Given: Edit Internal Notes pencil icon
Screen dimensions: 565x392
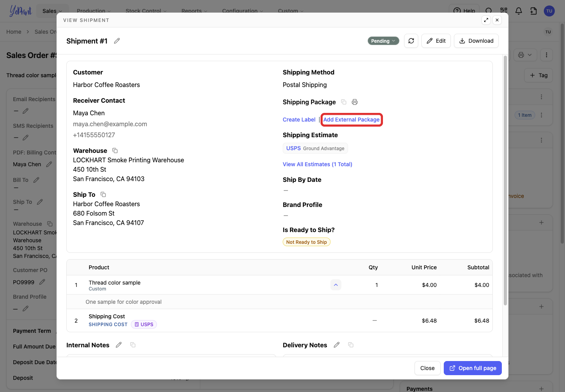Looking at the screenshot, I should pyautogui.click(x=119, y=345).
